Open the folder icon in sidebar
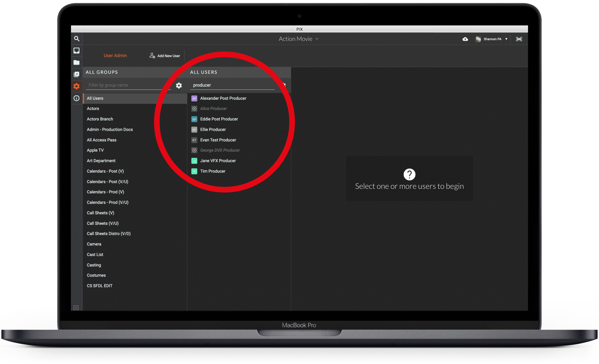Viewport: 599px width, 364px height. (x=76, y=63)
